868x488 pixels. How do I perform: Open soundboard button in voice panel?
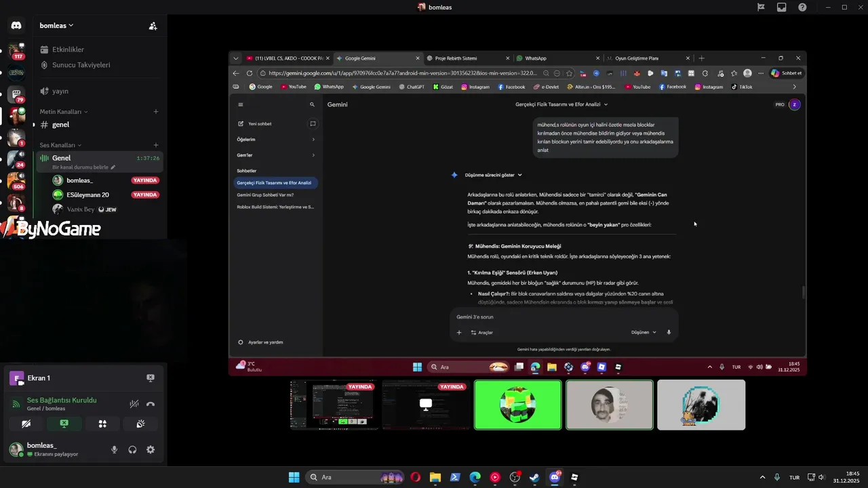coord(140,424)
